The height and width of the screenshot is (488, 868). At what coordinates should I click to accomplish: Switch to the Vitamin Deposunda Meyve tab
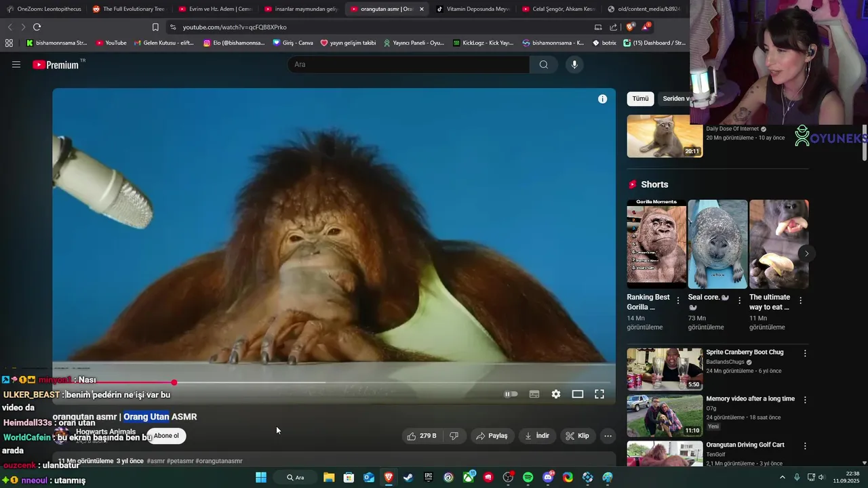click(x=473, y=9)
